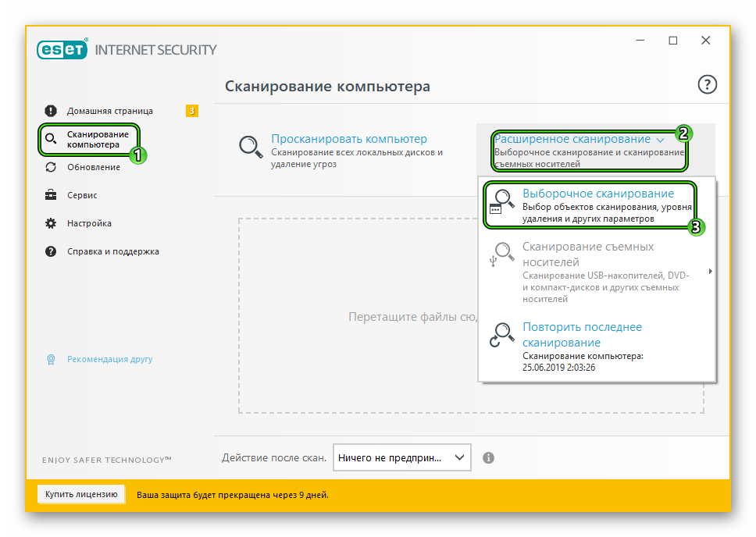
Task: Click the Сервис toolbox icon
Action: pos(51,195)
